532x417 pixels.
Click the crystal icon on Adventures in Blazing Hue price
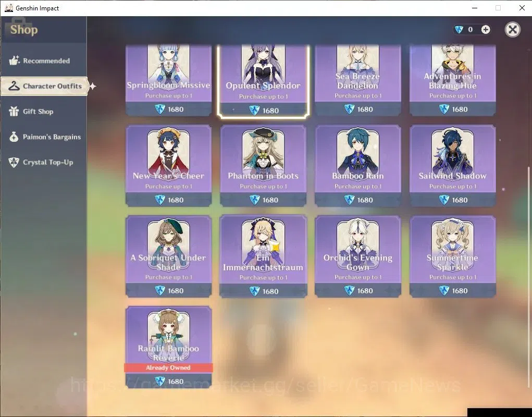(x=444, y=109)
